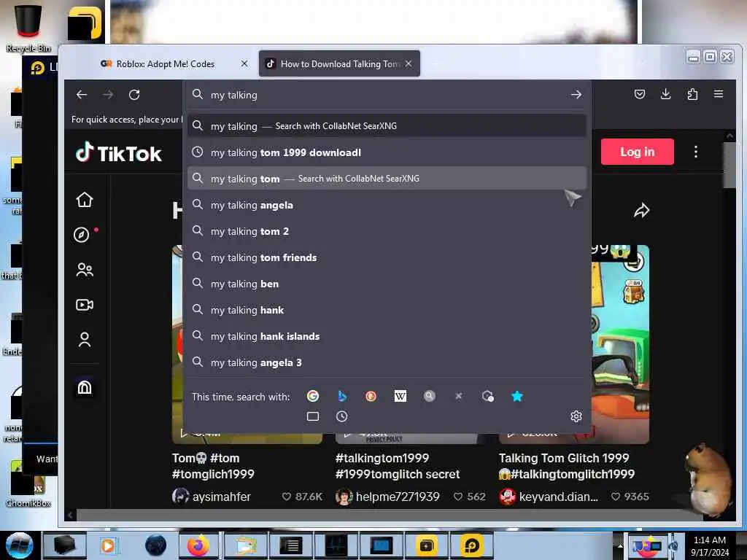Click the go arrow in address bar
This screenshot has height=560, width=747.
coord(576,95)
